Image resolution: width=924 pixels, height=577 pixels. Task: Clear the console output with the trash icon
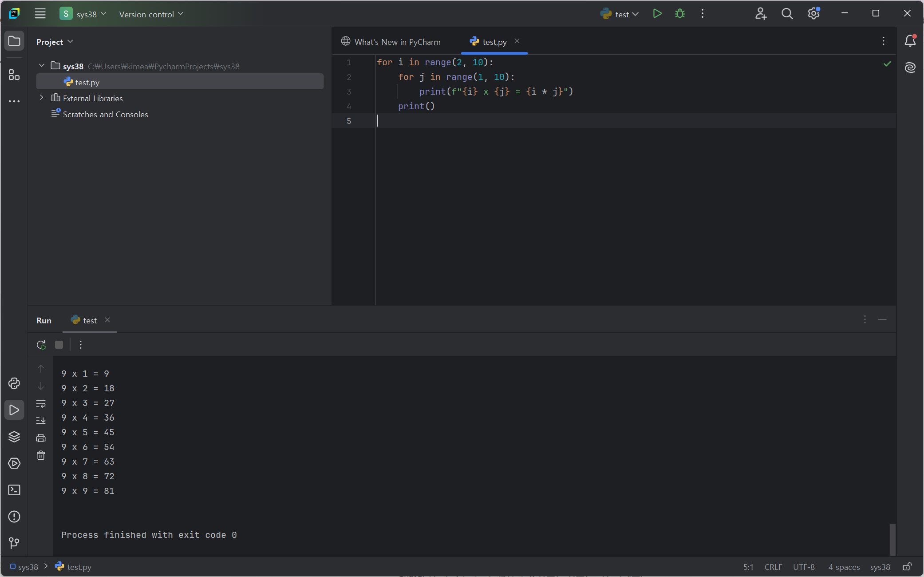41,455
